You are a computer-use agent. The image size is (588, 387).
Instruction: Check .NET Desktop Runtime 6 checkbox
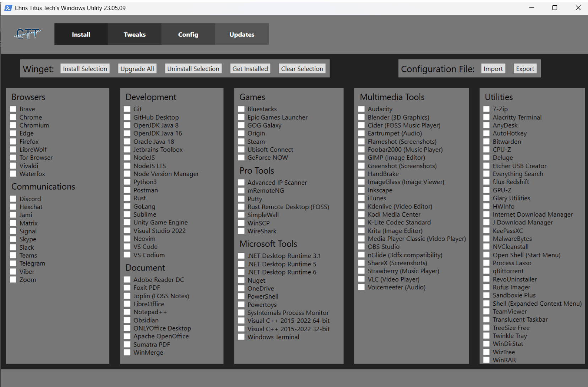(x=241, y=272)
